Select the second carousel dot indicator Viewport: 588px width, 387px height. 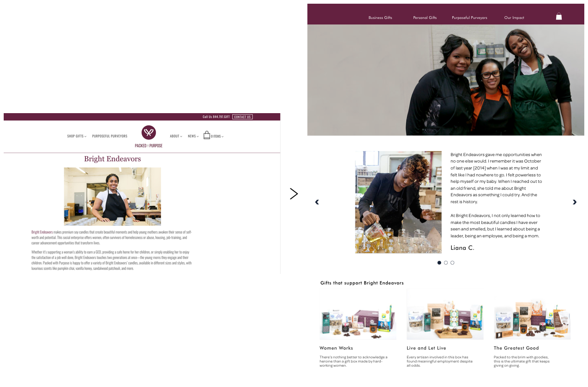[446, 263]
